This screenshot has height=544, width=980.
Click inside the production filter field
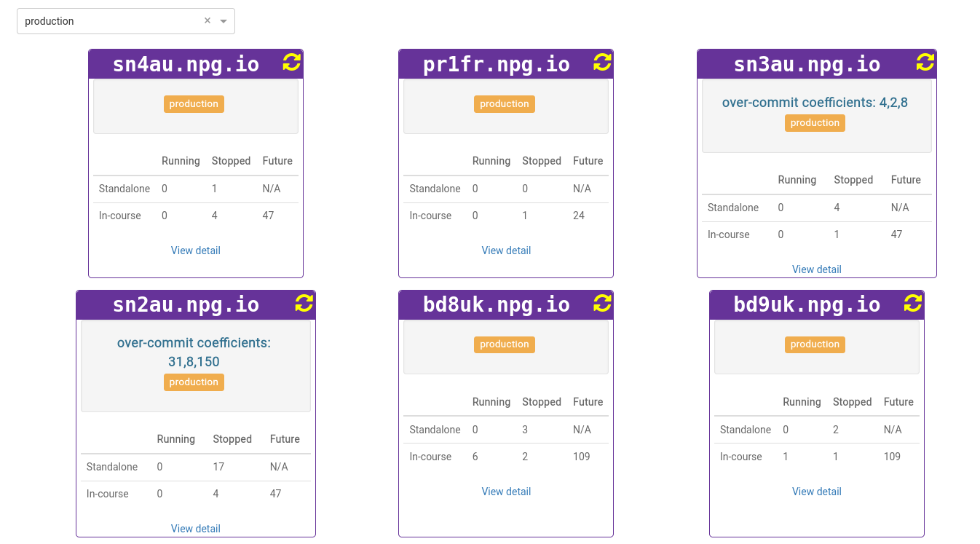(x=126, y=21)
